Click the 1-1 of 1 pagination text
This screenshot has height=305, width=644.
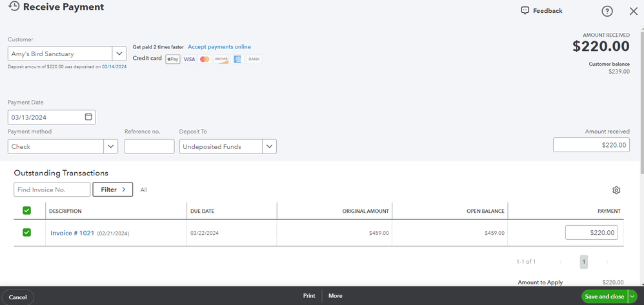(526, 262)
